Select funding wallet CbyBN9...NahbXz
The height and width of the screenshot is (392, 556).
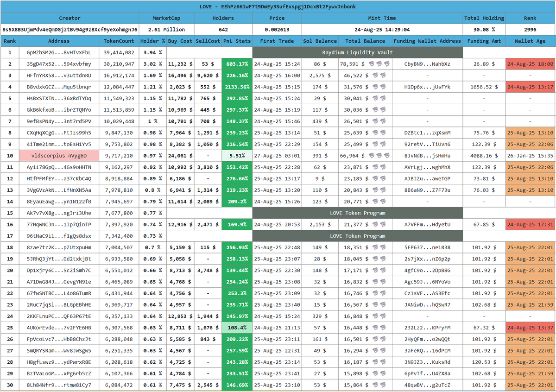(x=427, y=64)
